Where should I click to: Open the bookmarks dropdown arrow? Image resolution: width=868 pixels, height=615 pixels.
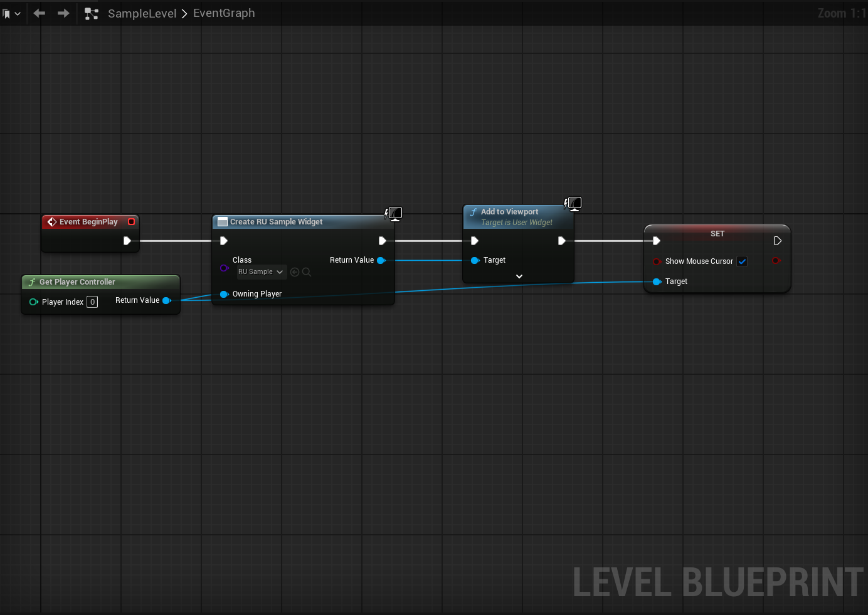[x=18, y=13]
